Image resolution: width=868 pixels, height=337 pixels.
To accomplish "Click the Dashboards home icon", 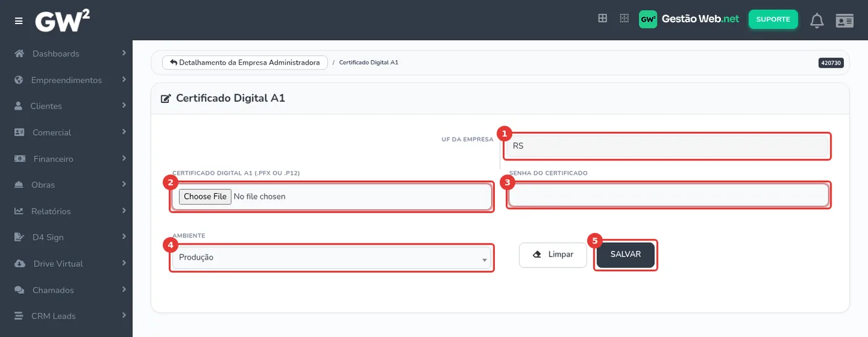I will point(19,53).
